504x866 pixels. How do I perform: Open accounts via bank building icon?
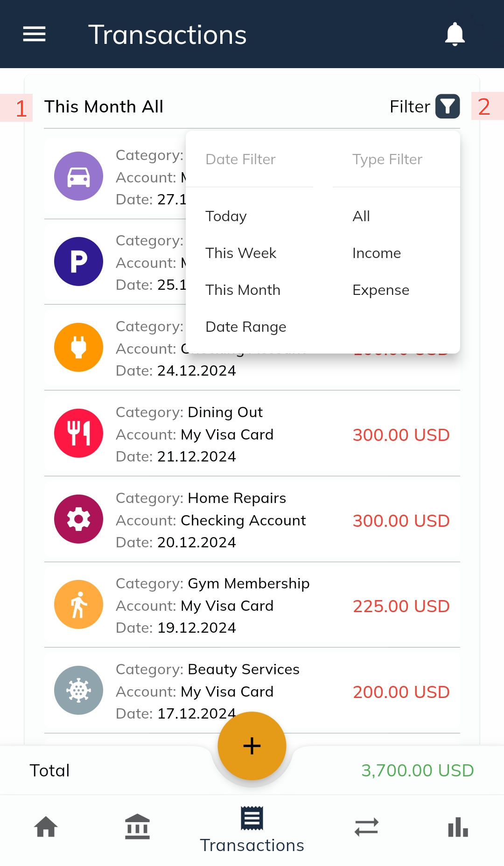click(137, 827)
